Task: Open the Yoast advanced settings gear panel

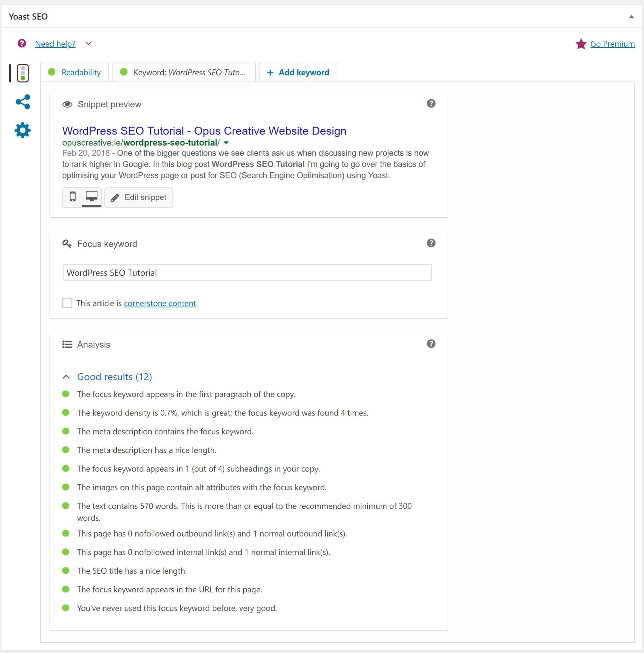Action: (22, 130)
